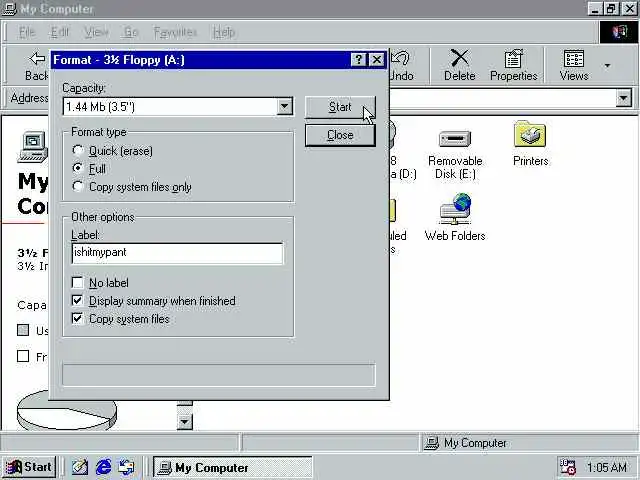640x480 pixels.
Task: Open the Favorites menu
Action: pyautogui.click(x=175, y=32)
